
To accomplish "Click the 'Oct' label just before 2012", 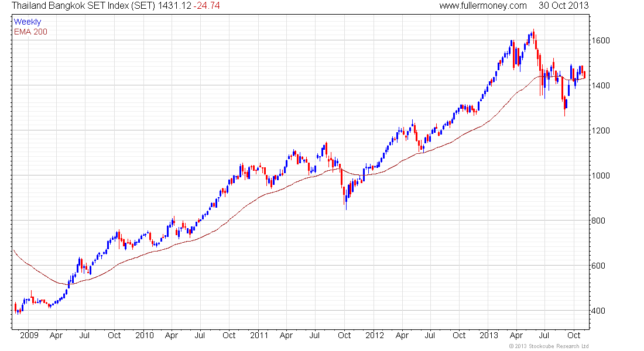I will [x=344, y=335].
